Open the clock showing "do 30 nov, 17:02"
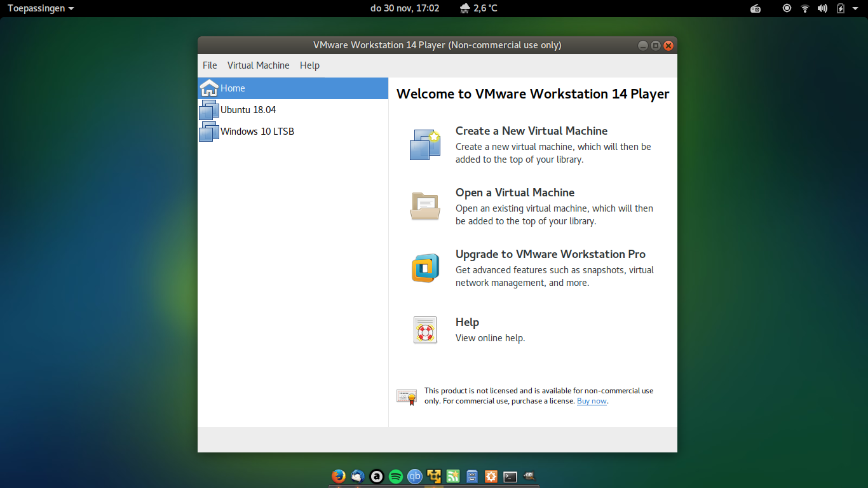The height and width of the screenshot is (488, 868). point(405,8)
